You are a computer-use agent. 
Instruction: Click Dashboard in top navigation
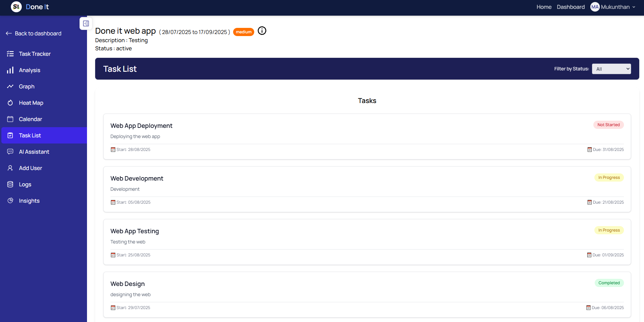pyautogui.click(x=571, y=7)
